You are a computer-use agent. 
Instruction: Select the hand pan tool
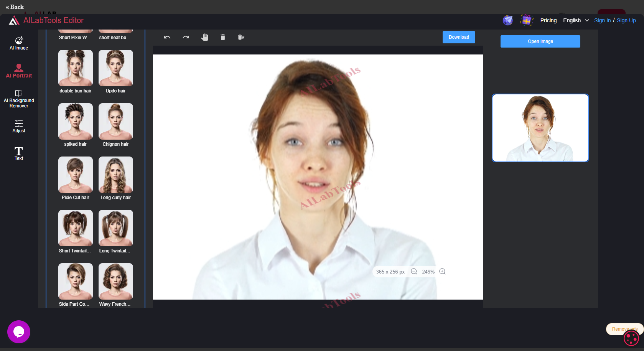pos(204,37)
